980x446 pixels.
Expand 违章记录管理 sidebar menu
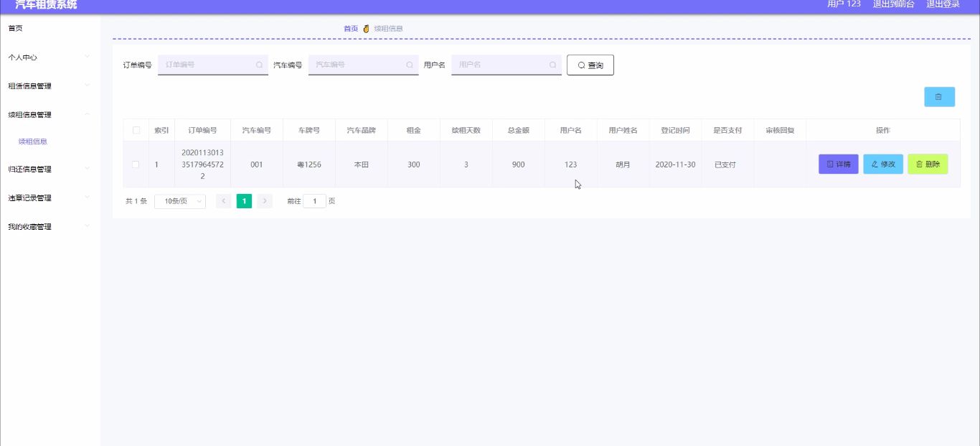50,198
